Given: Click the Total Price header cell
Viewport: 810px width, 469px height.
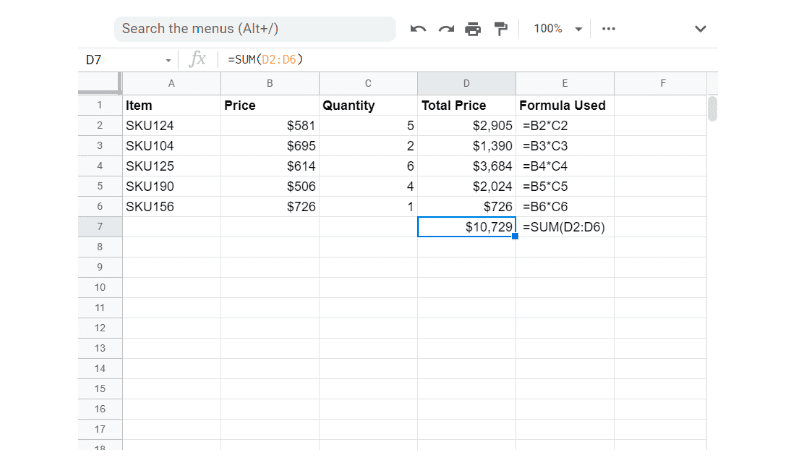Looking at the screenshot, I should (467, 105).
